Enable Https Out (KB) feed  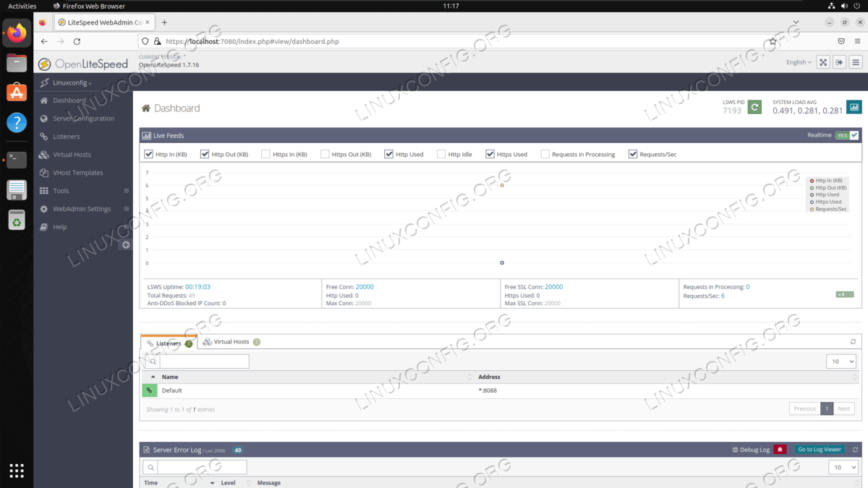(325, 154)
